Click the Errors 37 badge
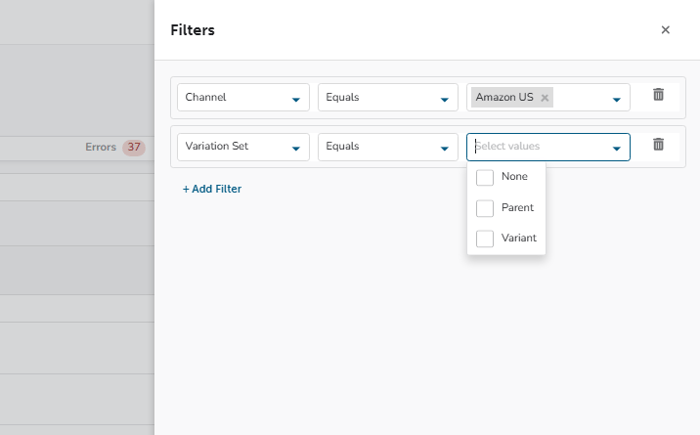This screenshot has width=700, height=435. coord(133,148)
